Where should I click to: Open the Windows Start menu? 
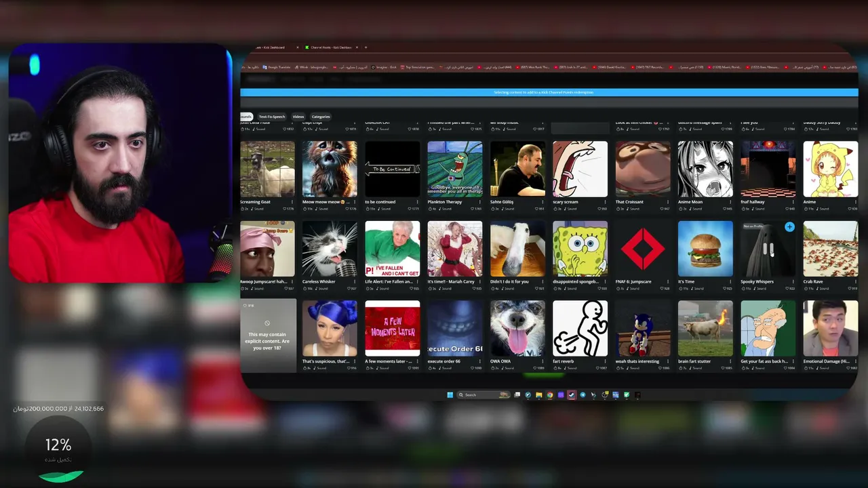click(x=450, y=394)
